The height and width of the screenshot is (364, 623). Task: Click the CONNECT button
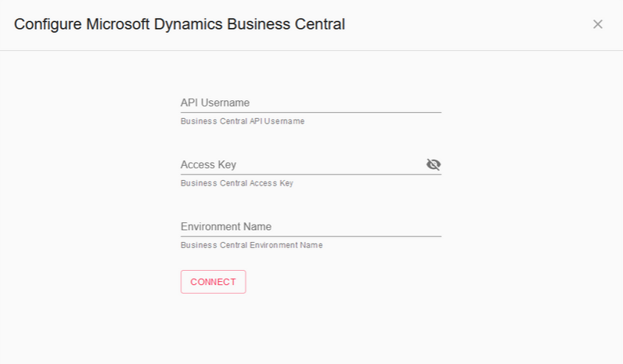(213, 282)
